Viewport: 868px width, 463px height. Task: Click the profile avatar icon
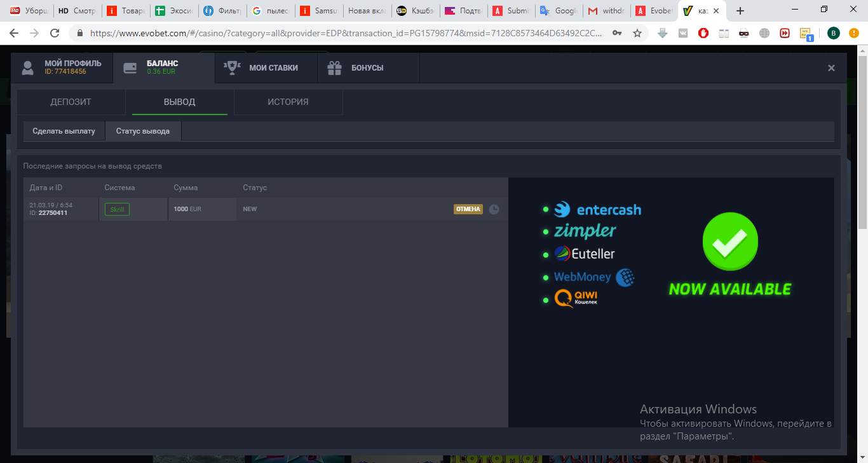(x=27, y=68)
